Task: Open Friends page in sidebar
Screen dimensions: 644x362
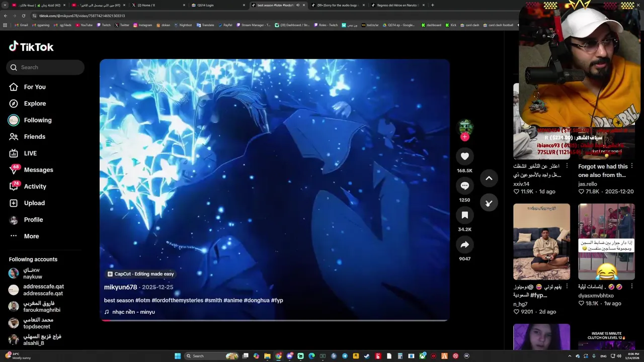Action: (35, 137)
